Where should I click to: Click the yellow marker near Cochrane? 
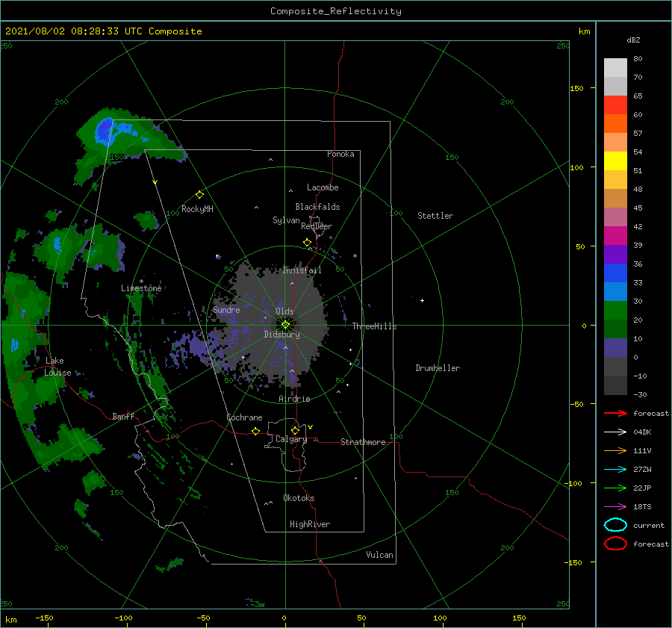[x=256, y=431]
